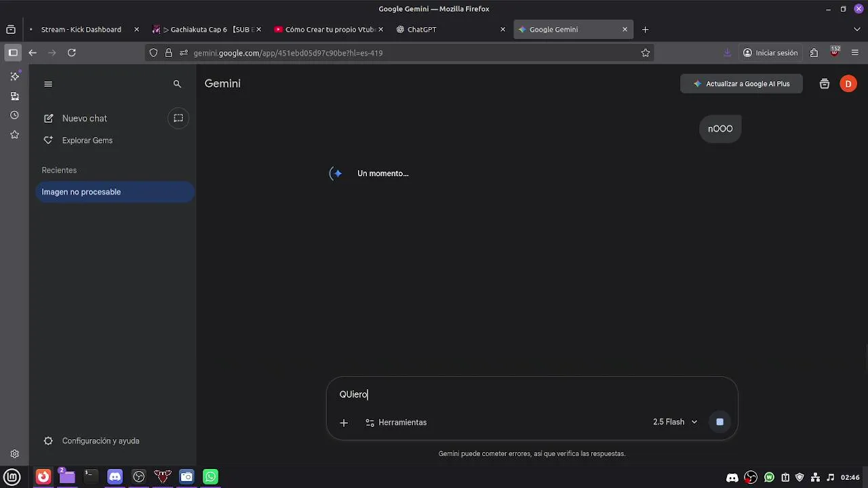This screenshot has height=488, width=868.
Task: Click Actualizar a Google AI Plus button
Action: 741,83
